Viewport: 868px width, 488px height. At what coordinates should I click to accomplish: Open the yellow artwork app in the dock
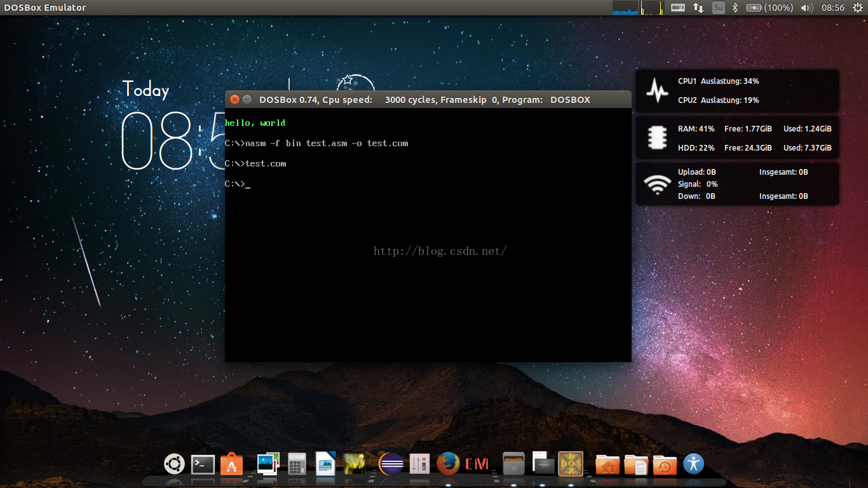click(354, 464)
